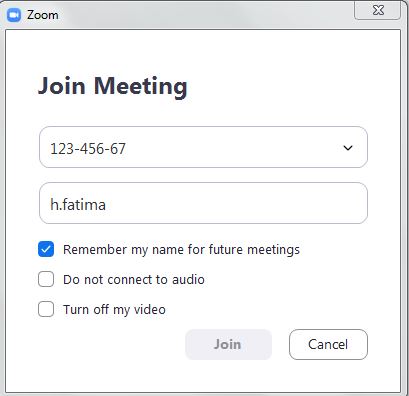Image resolution: width=409 pixels, height=396 pixels.
Task: Click the 'Turn off my video' label text
Action: coord(114,310)
